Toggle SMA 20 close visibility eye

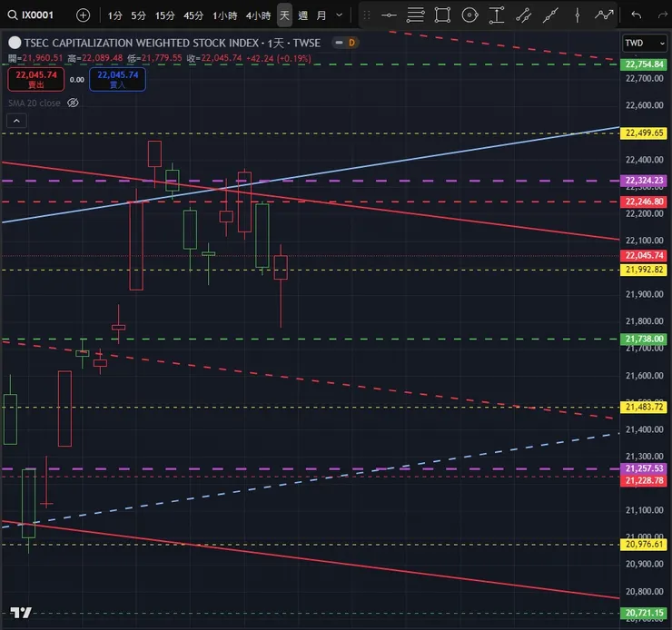73,103
